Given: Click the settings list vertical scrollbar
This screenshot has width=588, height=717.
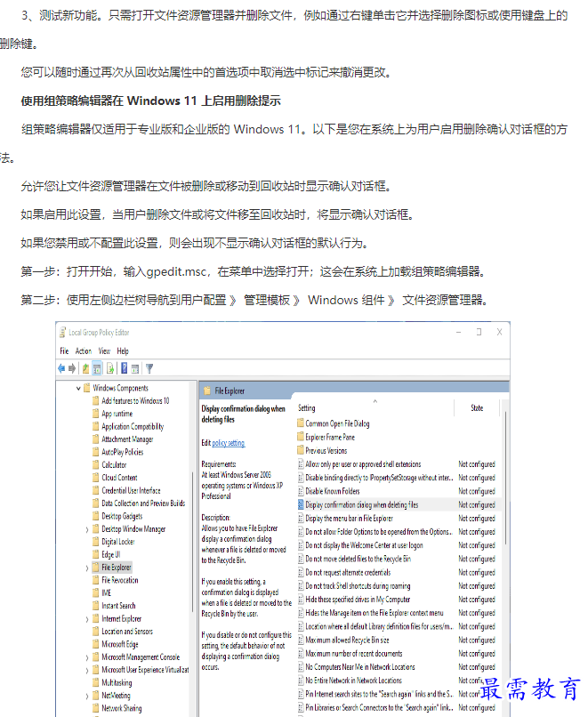Looking at the screenshot, I should pyautogui.click(x=505, y=478).
